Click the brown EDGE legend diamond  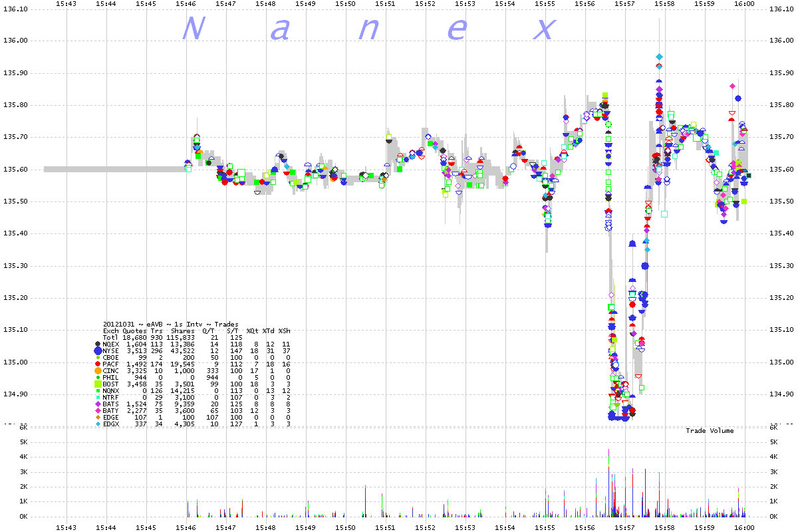98,417
